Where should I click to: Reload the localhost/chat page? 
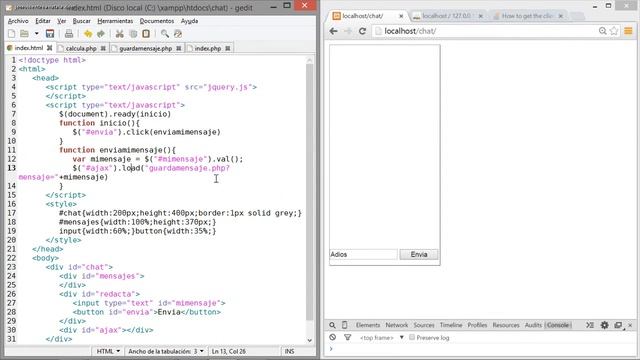click(362, 31)
